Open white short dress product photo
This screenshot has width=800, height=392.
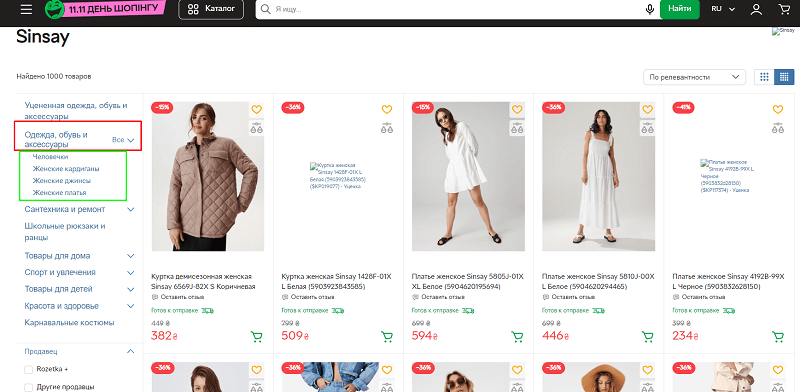tap(468, 176)
